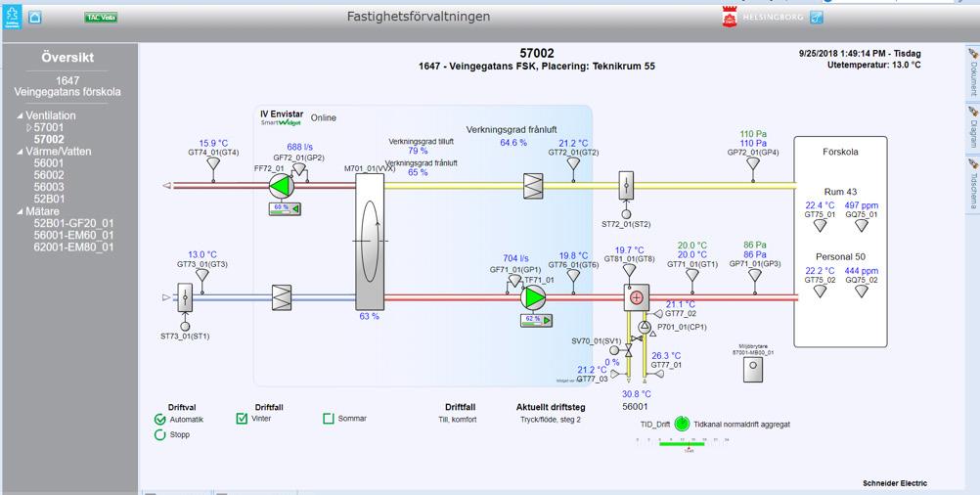Click pressure sensor GP72_01(GP4) symbol
This screenshot has width=980, height=495.
(x=753, y=163)
